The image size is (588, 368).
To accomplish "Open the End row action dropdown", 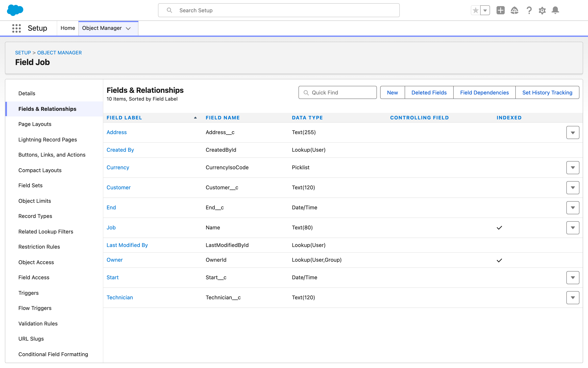I will click(573, 208).
